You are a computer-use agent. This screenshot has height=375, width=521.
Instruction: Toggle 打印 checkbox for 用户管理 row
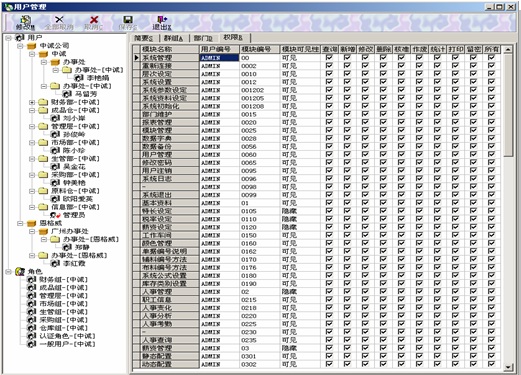pos(455,154)
